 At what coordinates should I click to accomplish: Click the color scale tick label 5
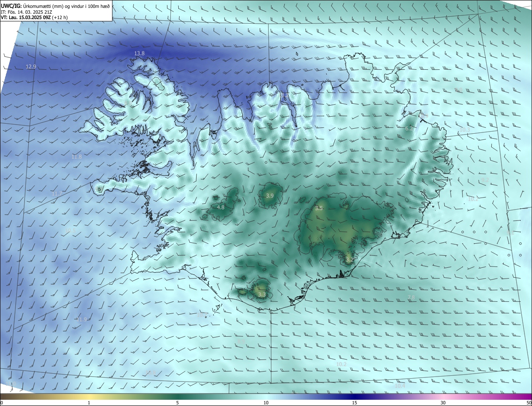click(x=177, y=403)
